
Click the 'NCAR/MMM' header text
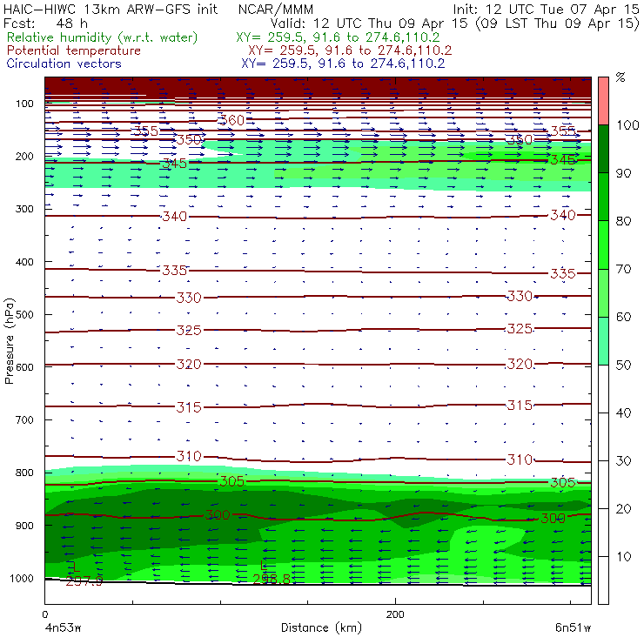pos(276,10)
